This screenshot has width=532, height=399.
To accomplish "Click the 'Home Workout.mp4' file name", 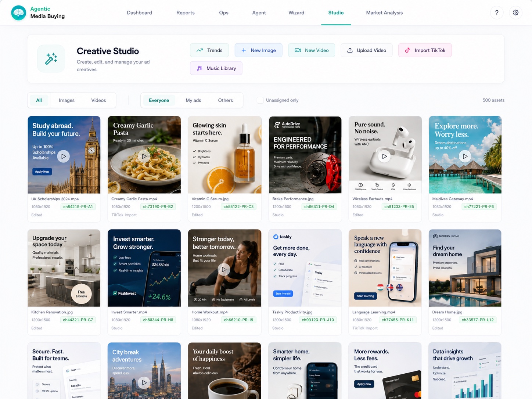I will pos(209,312).
